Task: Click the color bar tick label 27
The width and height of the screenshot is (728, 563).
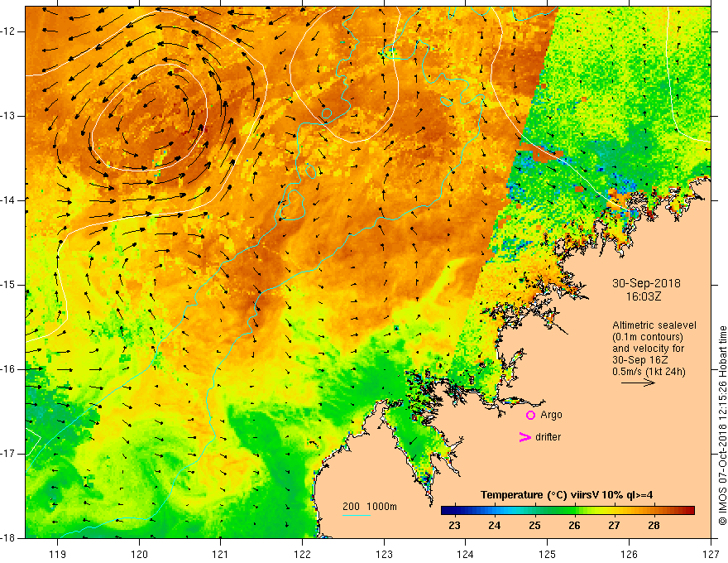Action: (x=614, y=526)
